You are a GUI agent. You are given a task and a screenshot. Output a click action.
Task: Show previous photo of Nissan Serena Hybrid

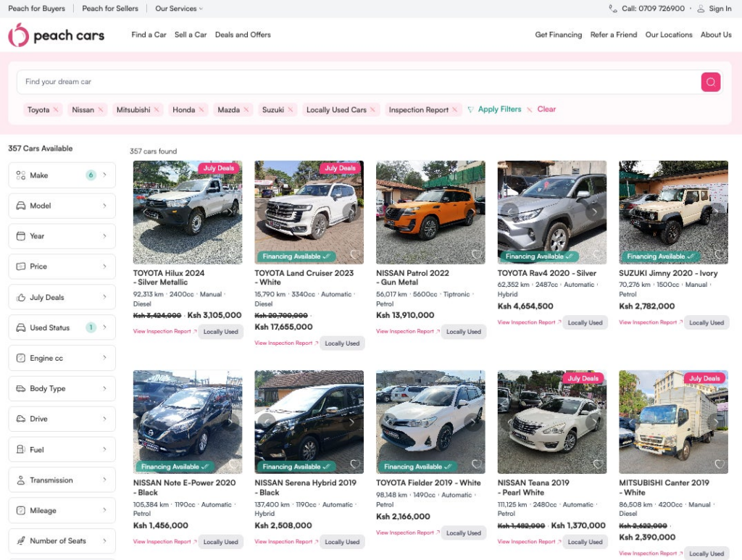click(267, 422)
